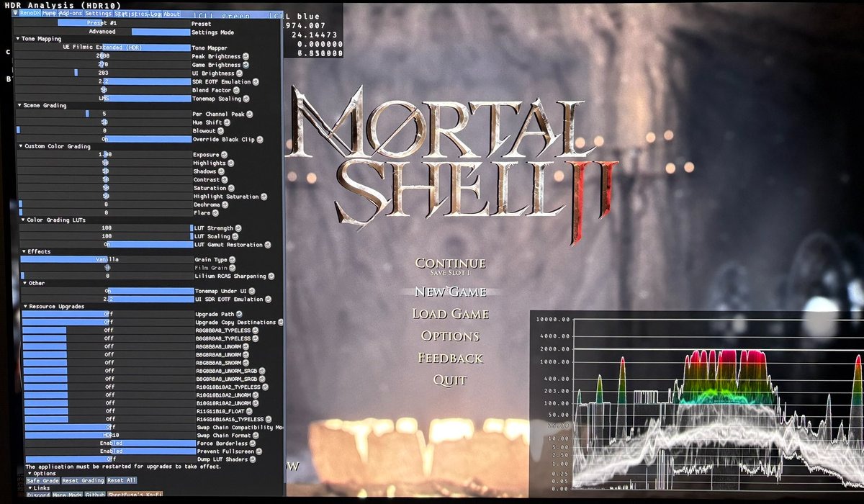Image resolution: width=864 pixels, height=504 pixels.
Task: Open the Github link button
Action: coord(95,495)
